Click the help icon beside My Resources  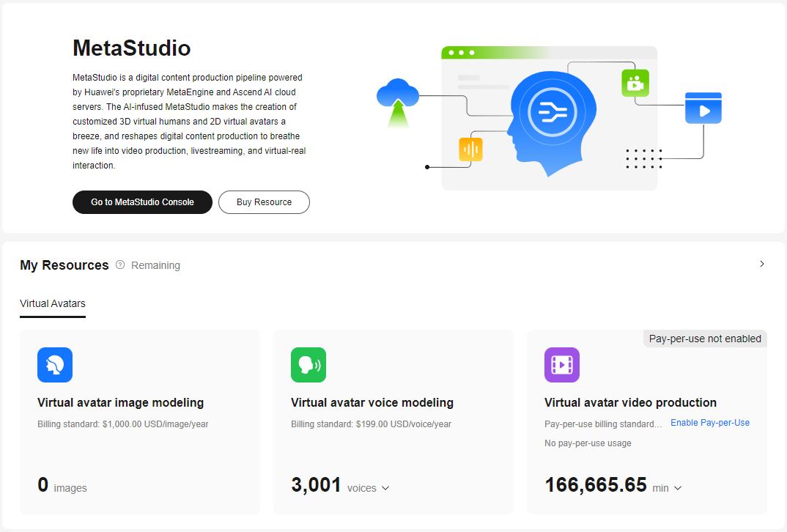point(120,265)
